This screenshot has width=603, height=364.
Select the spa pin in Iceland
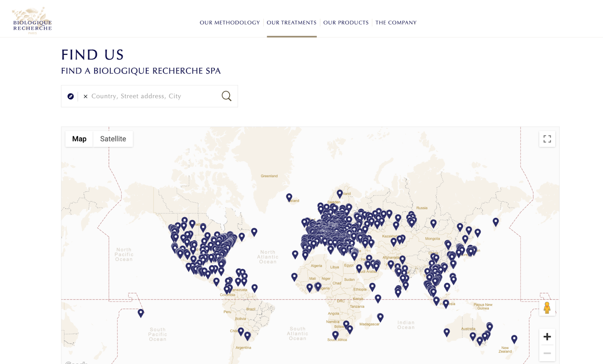289,197
